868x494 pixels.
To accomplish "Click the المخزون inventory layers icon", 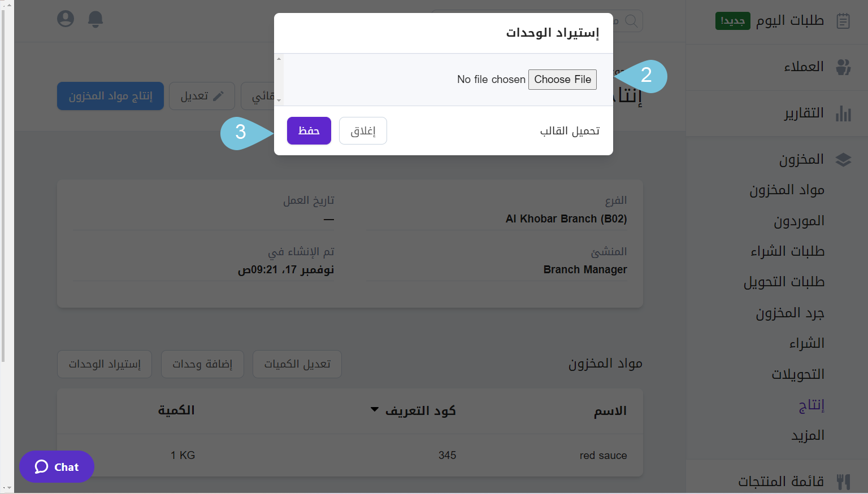I will (x=843, y=159).
